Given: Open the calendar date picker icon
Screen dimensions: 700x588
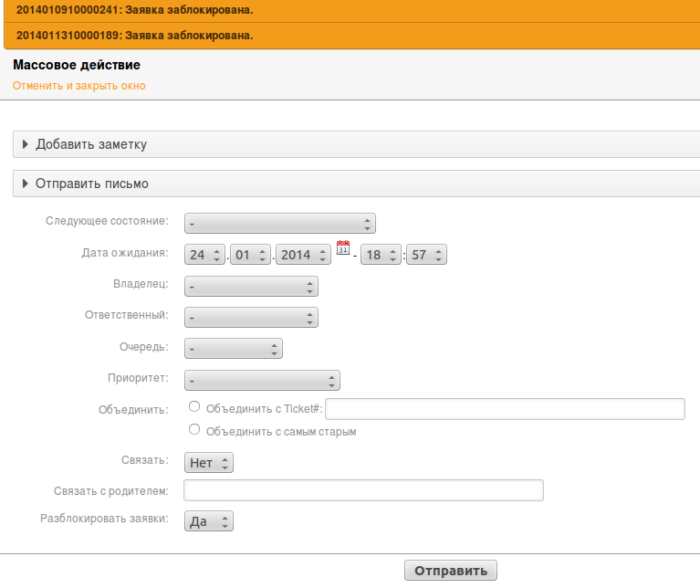Looking at the screenshot, I should tap(343, 247).
